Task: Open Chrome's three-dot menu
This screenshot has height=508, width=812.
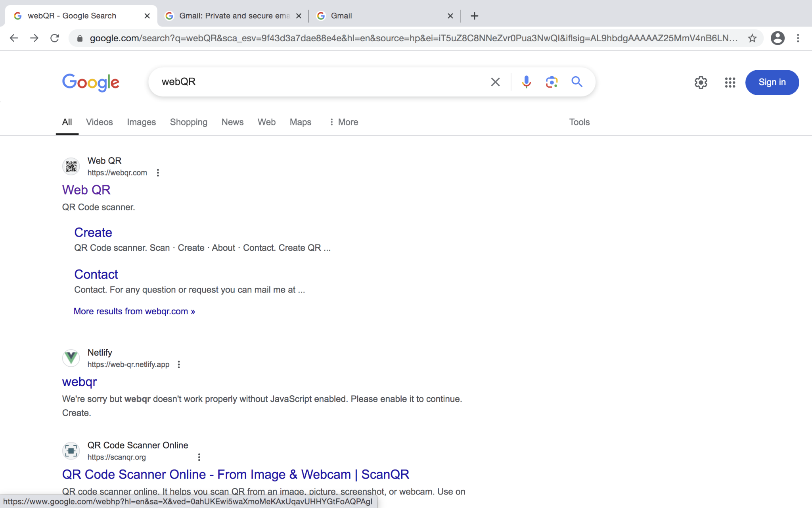Action: tap(798, 38)
